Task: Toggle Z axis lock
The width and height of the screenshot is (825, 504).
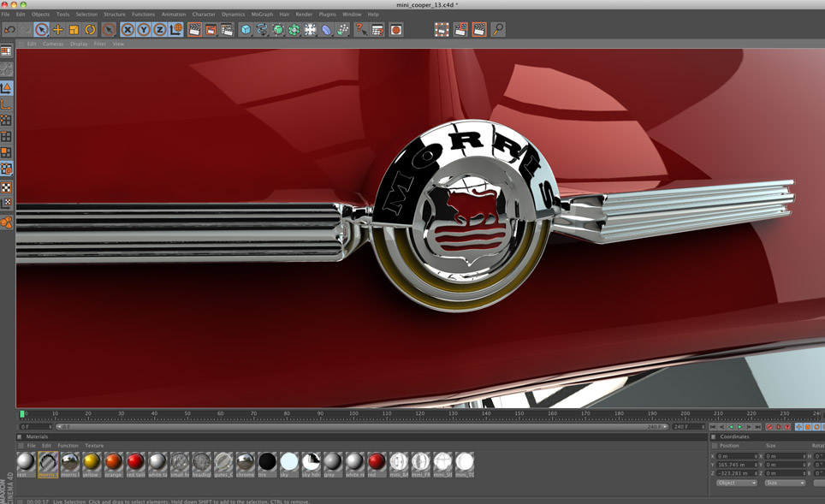Action: coord(159,30)
